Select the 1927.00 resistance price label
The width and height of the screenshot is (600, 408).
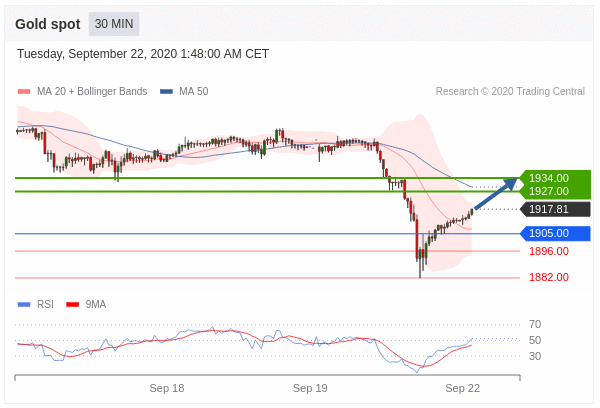tap(549, 191)
